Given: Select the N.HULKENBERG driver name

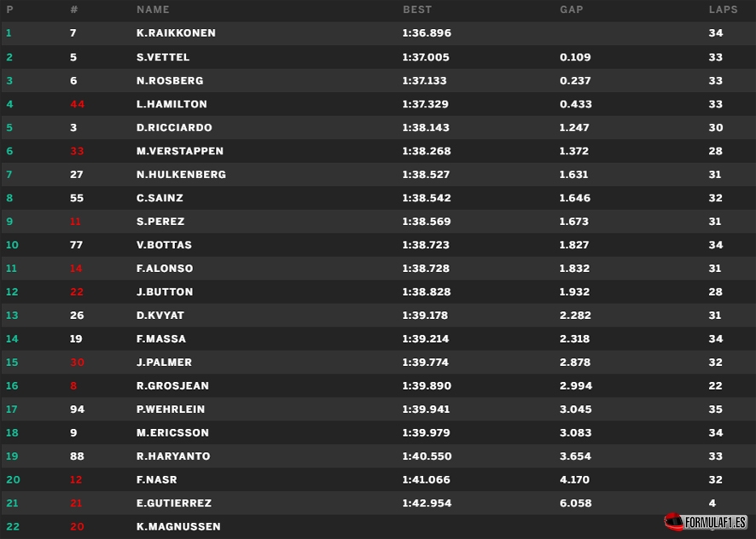Looking at the screenshot, I should point(181,175).
